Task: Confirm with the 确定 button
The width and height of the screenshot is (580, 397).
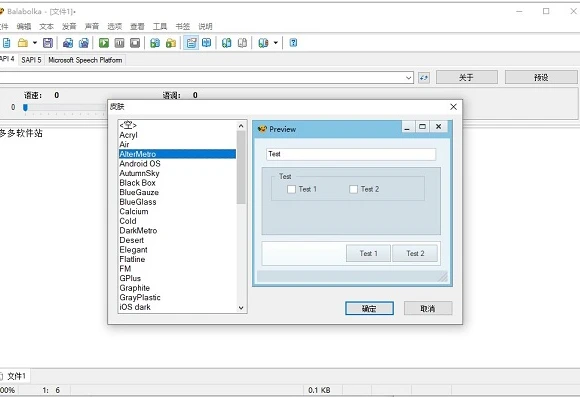Action: pyautogui.click(x=369, y=308)
